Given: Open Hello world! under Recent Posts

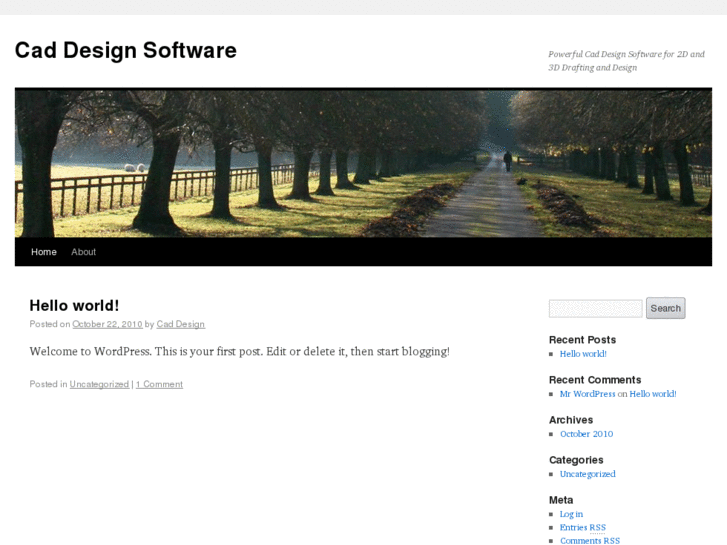Looking at the screenshot, I should tap(583, 354).
